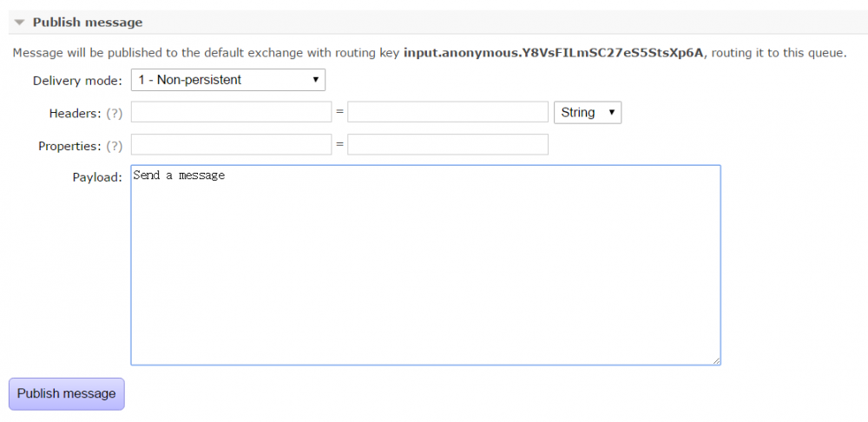
Task: Click the equals sign between Headers fields
Action: coord(339,113)
